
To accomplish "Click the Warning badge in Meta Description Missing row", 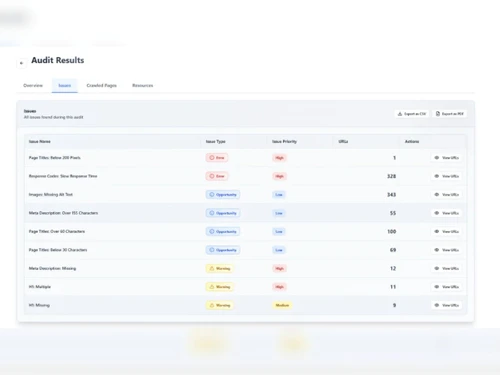I will coord(220,268).
